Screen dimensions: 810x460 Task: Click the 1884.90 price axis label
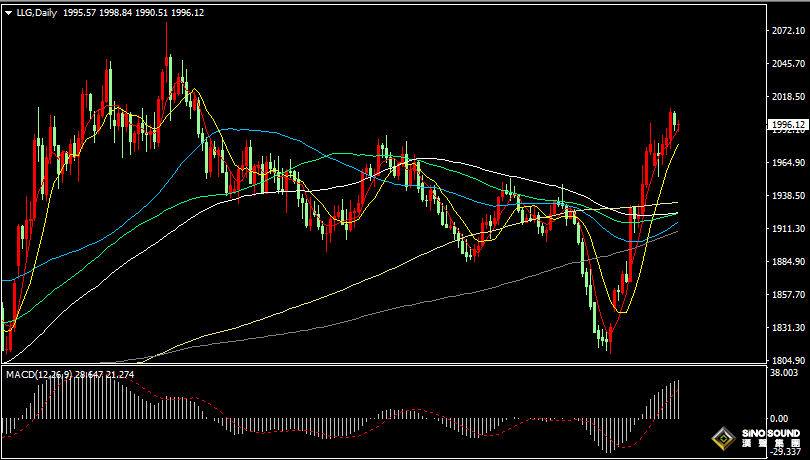789,262
